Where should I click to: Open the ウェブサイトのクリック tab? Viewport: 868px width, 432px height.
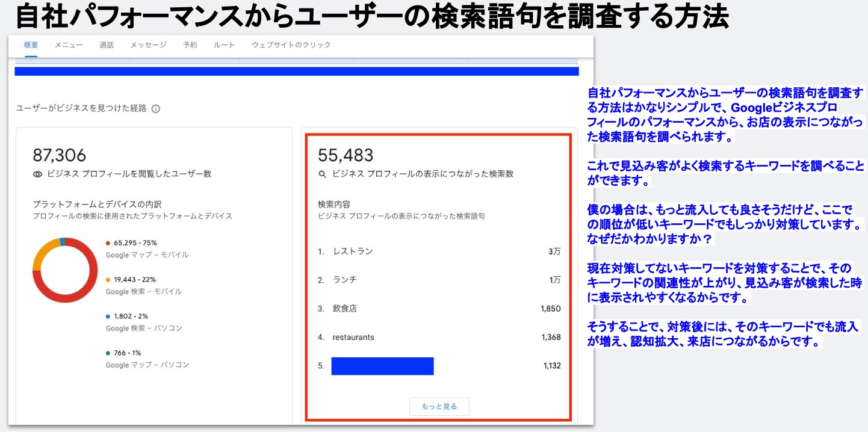291,45
